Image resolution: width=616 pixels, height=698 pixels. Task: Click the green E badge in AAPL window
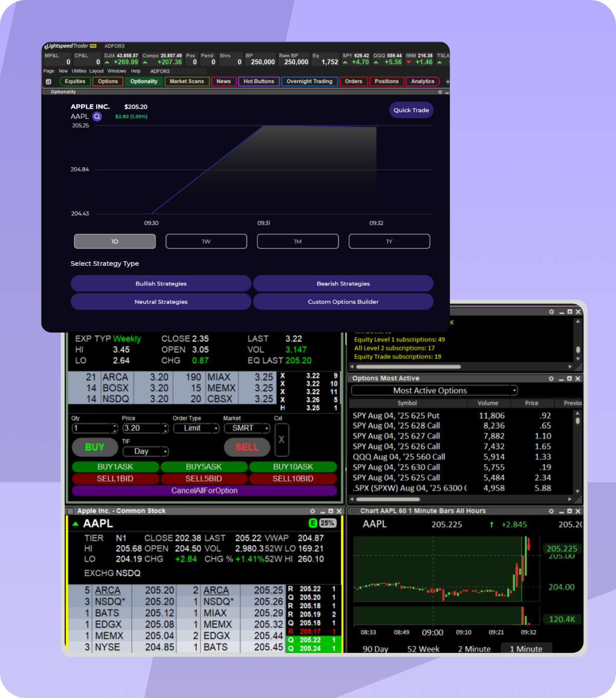click(x=313, y=523)
